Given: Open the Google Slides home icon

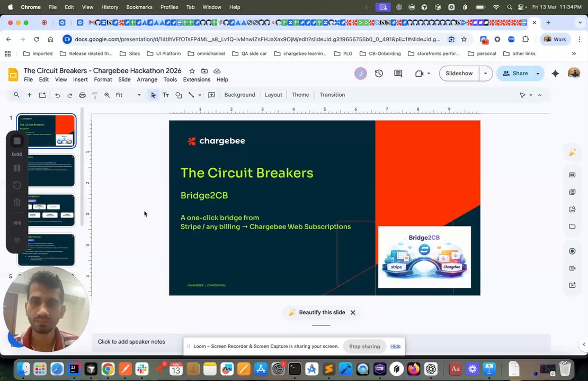Looking at the screenshot, I should coord(13,75).
